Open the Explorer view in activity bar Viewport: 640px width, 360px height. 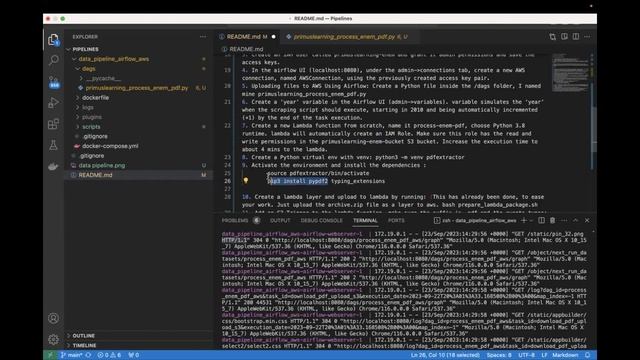pyautogui.click(x=53, y=40)
